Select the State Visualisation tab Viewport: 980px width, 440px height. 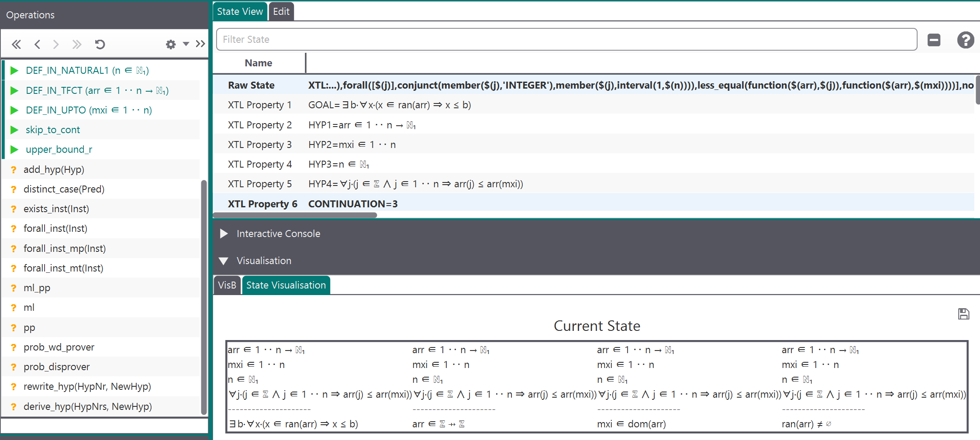pos(286,285)
